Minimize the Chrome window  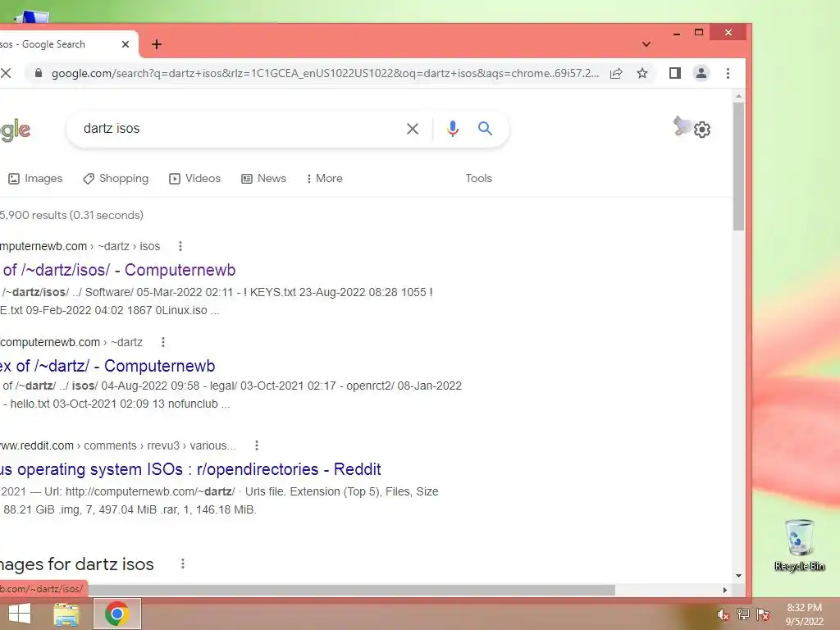coord(677,33)
